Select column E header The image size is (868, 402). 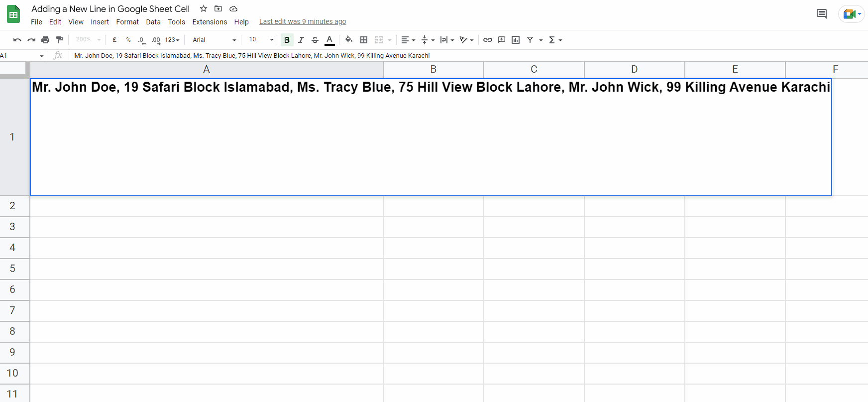[x=735, y=69]
